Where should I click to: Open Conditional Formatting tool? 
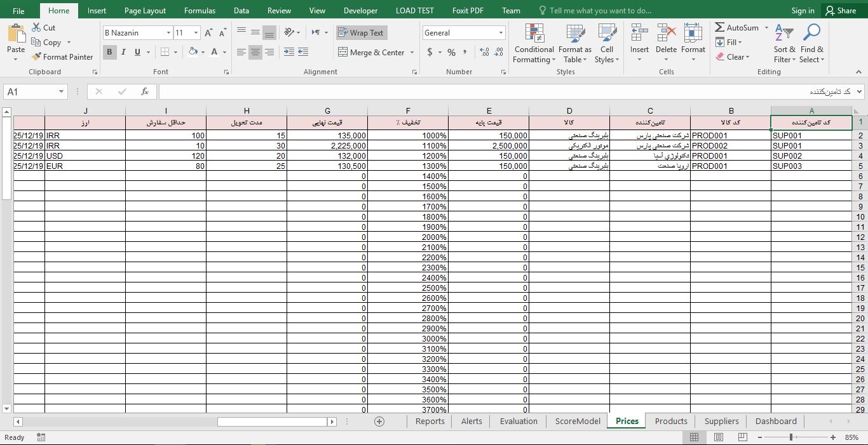[x=534, y=43]
